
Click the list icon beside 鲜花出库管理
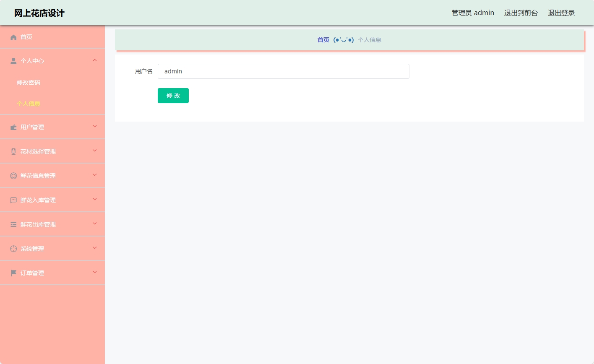13,224
